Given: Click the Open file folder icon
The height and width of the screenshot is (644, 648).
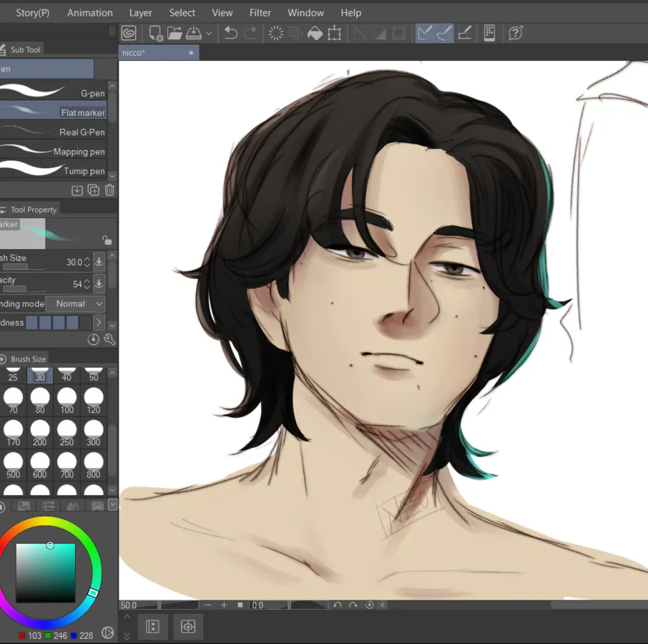Looking at the screenshot, I should pos(175,33).
